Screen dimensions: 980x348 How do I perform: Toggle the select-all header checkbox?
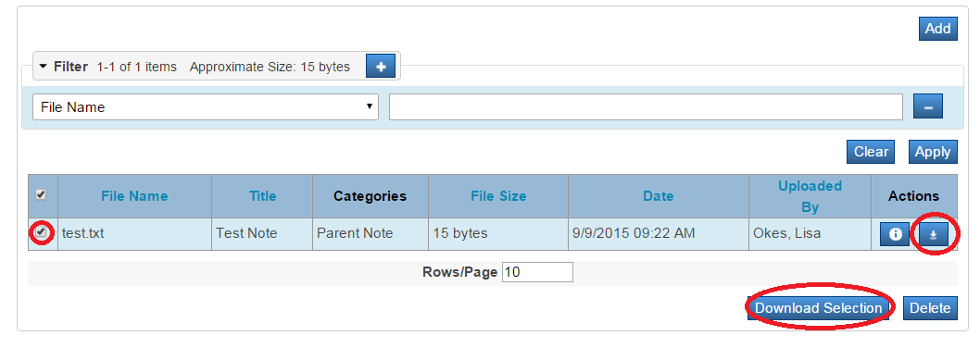coord(41,195)
